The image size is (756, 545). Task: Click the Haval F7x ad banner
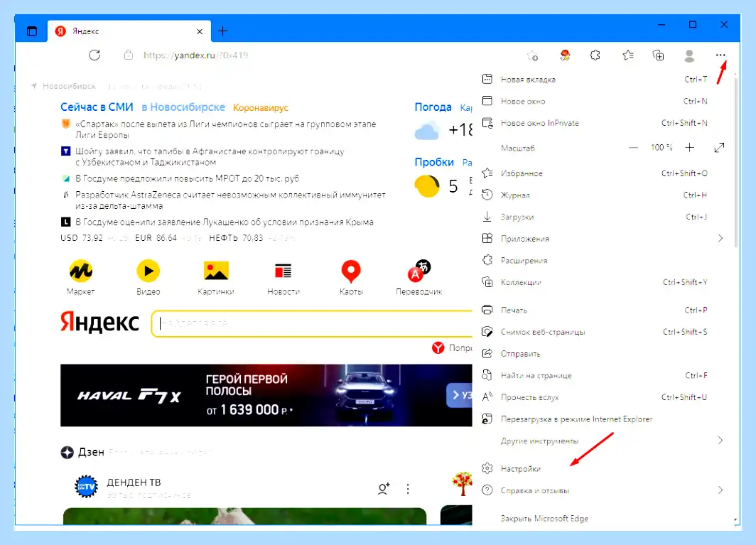(266, 396)
